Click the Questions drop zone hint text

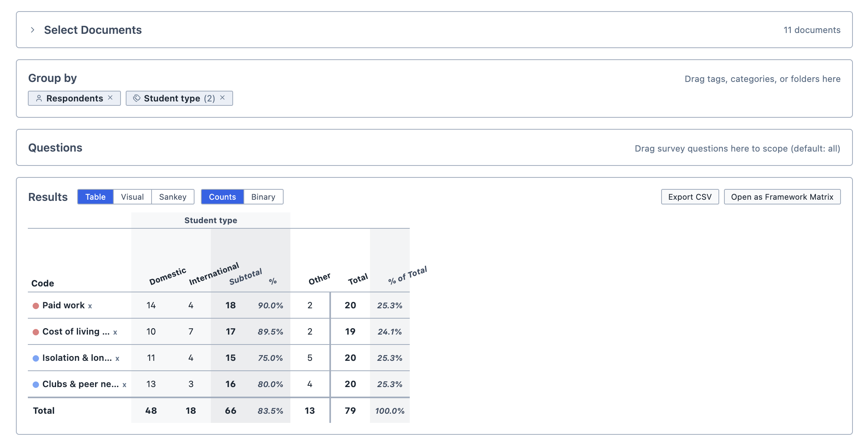point(738,148)
